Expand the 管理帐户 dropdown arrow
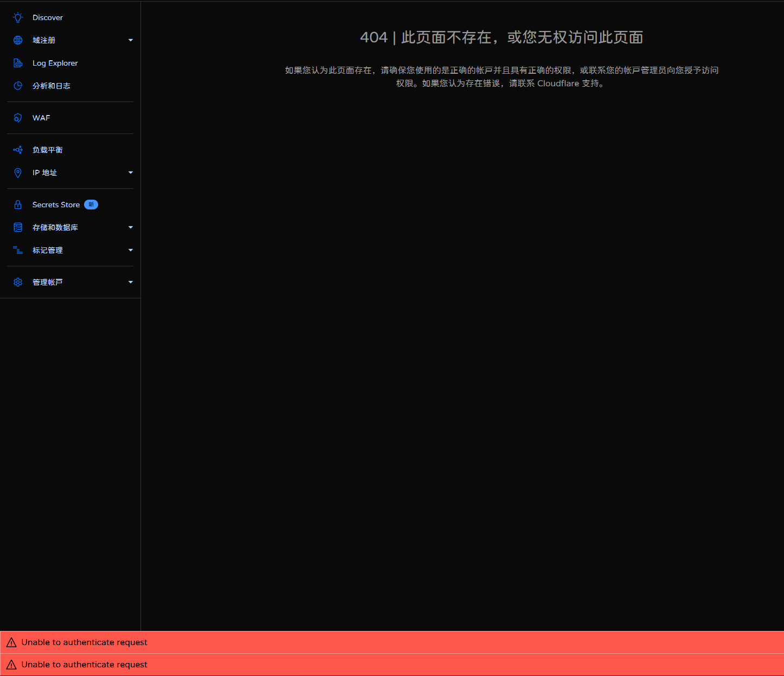Image resolution: width=784 pixels, height=676 pixels. (x=131, y=282)
